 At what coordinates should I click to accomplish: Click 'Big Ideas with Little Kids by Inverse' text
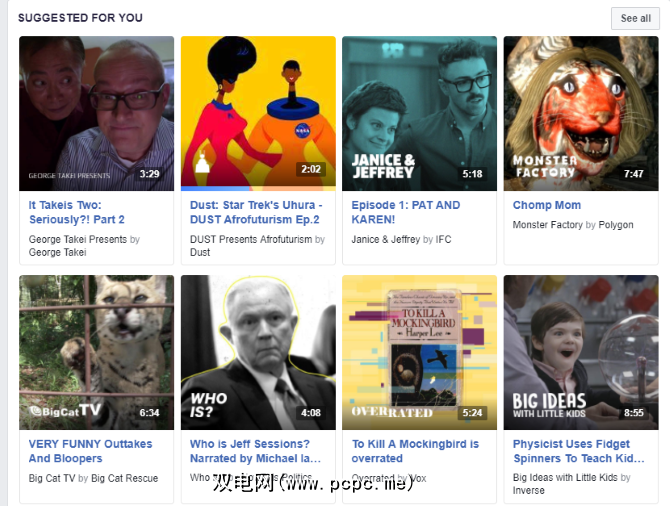pos(572,484)
